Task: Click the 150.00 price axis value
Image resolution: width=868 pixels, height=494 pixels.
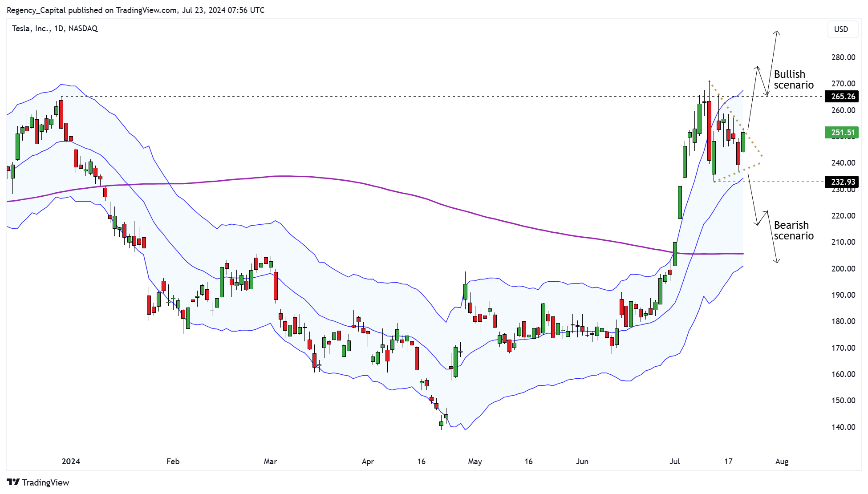Action: [x=843, y=401]
